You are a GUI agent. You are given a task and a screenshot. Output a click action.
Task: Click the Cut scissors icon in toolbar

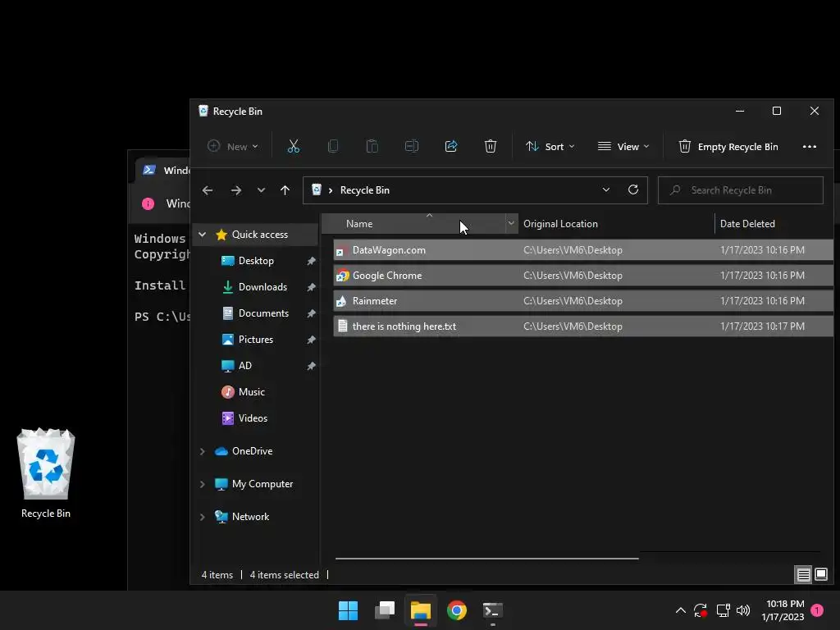293,146
